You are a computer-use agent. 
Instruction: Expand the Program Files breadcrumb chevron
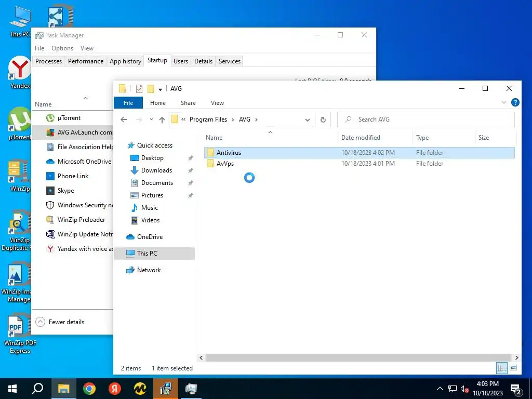[233, 119]
